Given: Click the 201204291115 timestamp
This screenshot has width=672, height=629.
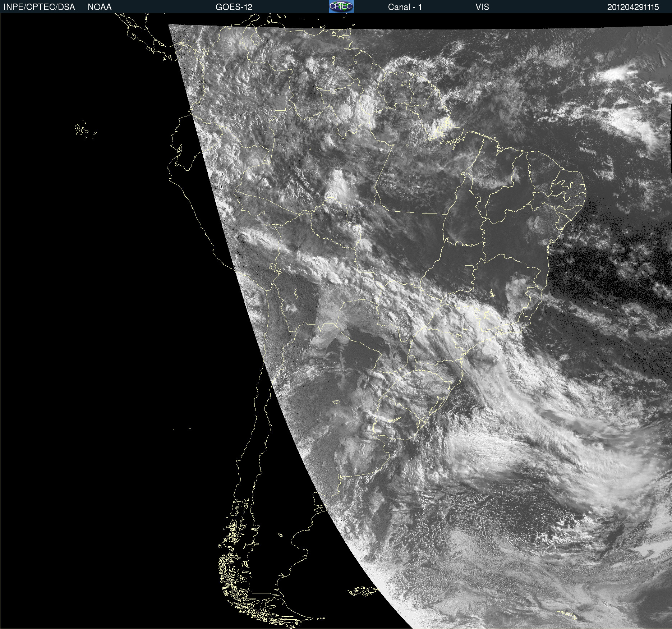Looking at the screenshot, I should pyautogui.click(x=633, y=7).
